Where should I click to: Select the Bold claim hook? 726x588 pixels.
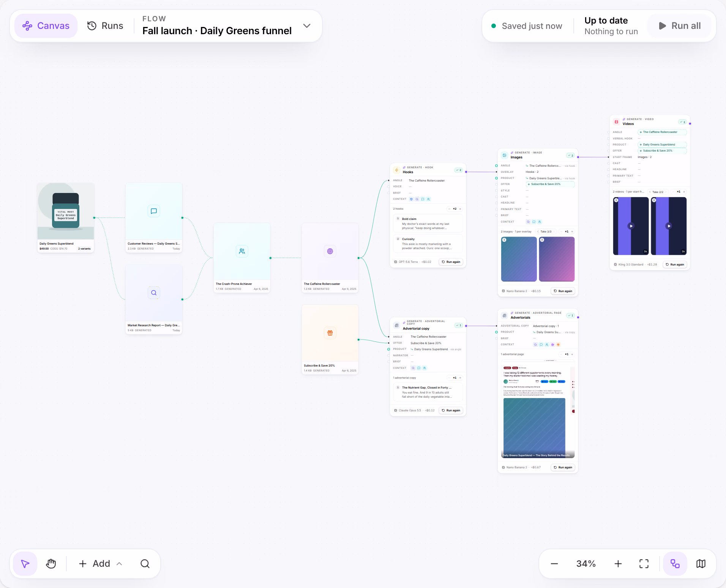tap(428, 223)
